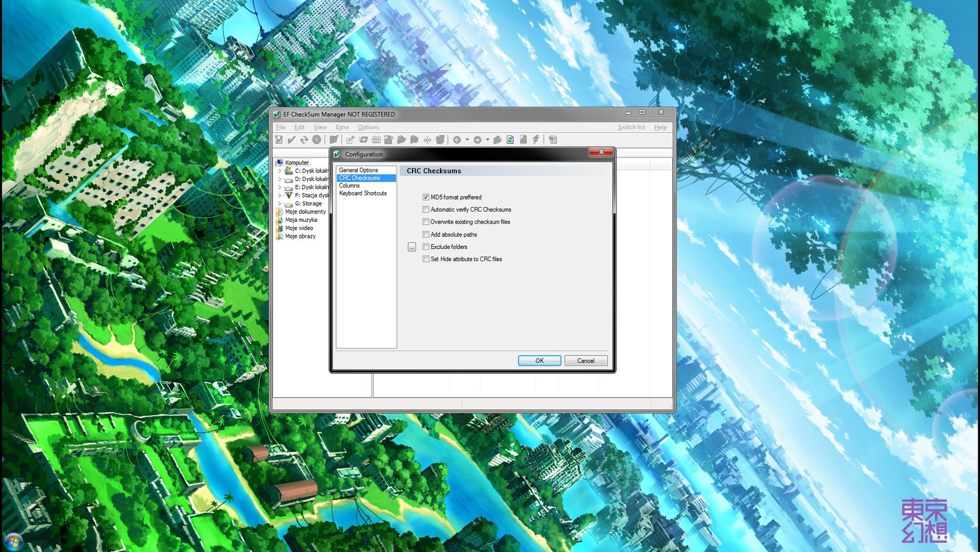Click the verify checkmark toolbar icon

[x=292, y=140]
